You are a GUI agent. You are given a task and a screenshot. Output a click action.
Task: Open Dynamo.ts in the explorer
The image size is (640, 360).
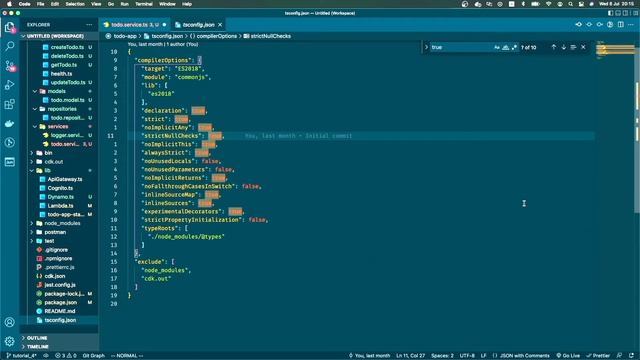coord(60,197)
